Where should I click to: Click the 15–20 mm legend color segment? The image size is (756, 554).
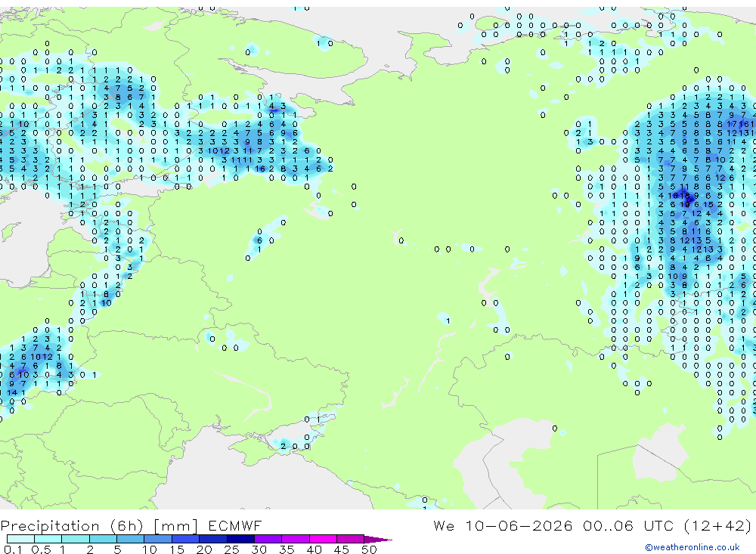186,539
